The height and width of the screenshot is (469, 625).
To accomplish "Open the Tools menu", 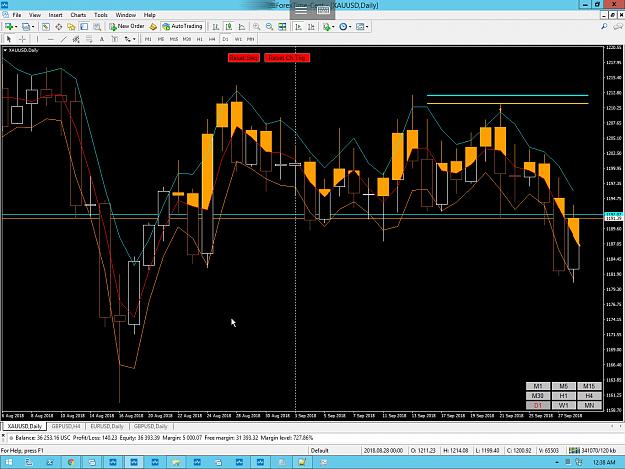I will coord(101,15).
